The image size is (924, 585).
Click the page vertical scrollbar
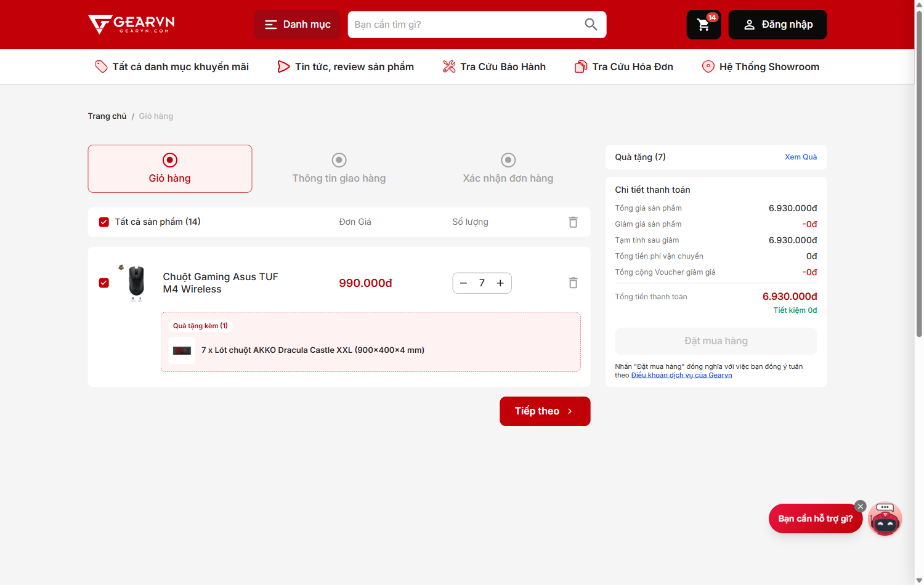pos(919,174)
